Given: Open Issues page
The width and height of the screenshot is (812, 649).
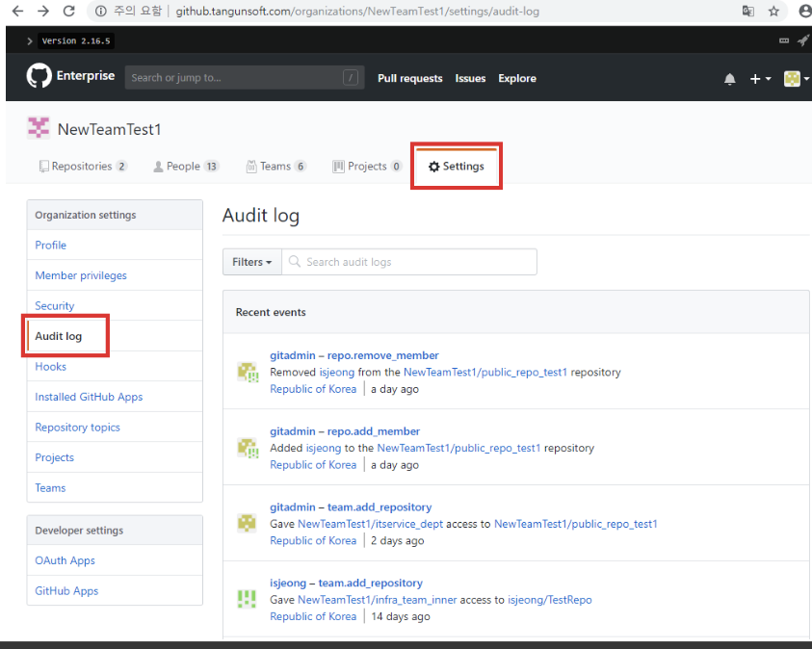Looking at the screenshot, I should tap(470, 78).
